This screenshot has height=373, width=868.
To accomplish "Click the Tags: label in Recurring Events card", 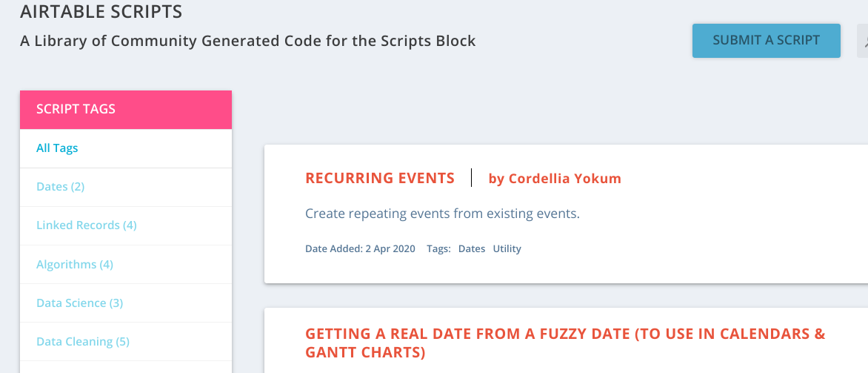I will coord(438,249).
